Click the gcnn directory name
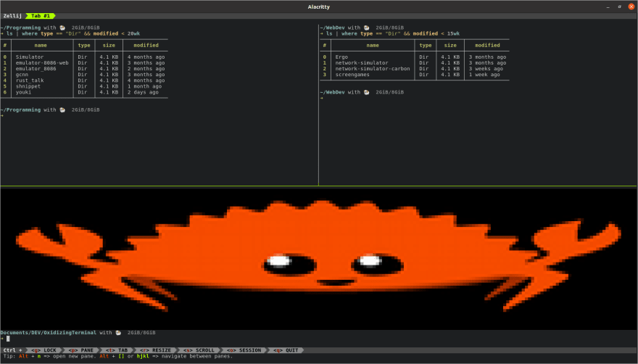This screenshot has height=364, width=638. [22, 75]
